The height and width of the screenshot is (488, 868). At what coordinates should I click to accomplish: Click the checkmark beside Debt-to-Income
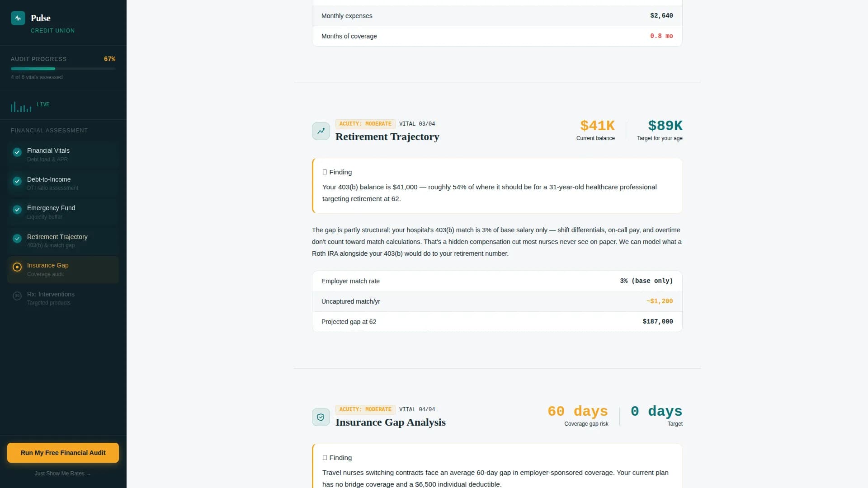[x=17, y=181]
